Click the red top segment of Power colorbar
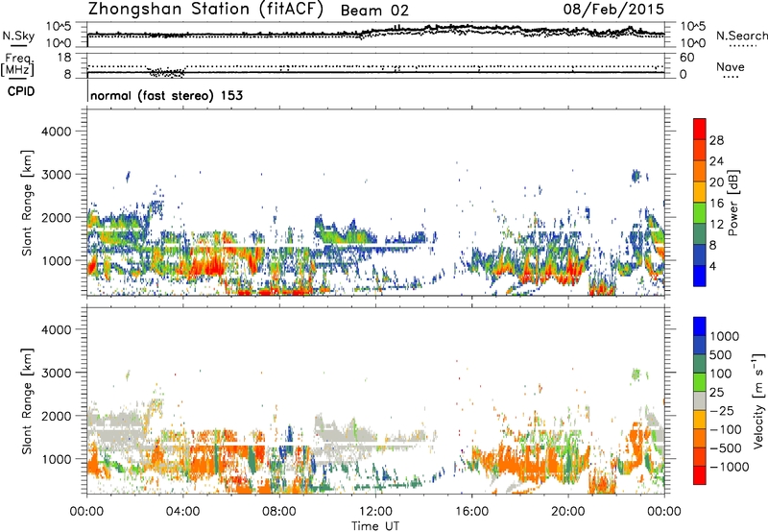The height and width of the screenshot is (532, 768). 700,129
